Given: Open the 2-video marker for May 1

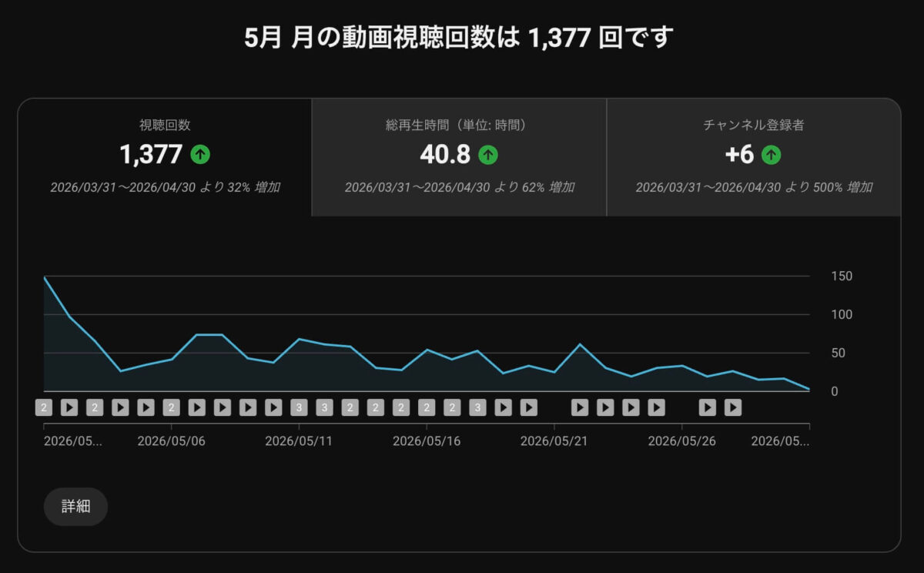Looking at the screenshot, I should click(x=44, y=407).
